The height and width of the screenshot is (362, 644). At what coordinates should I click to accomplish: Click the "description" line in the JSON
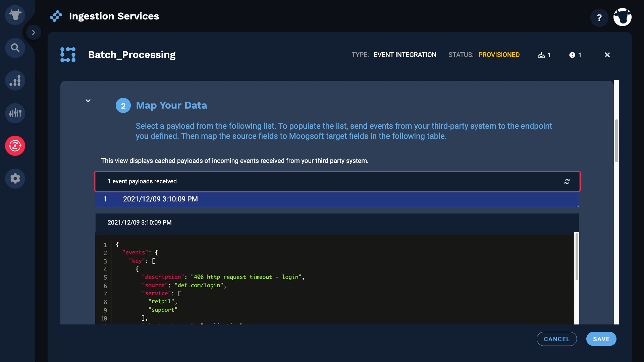(x=223, y=277)
